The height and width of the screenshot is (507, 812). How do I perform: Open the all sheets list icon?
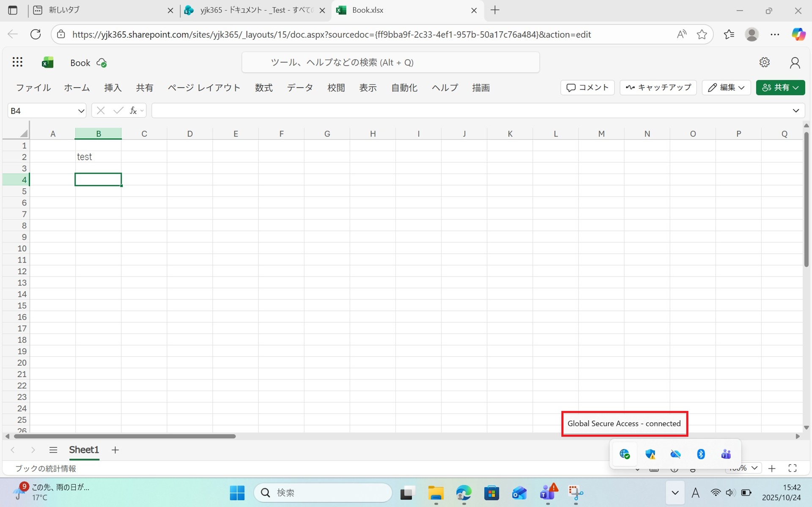coord(53,450)
